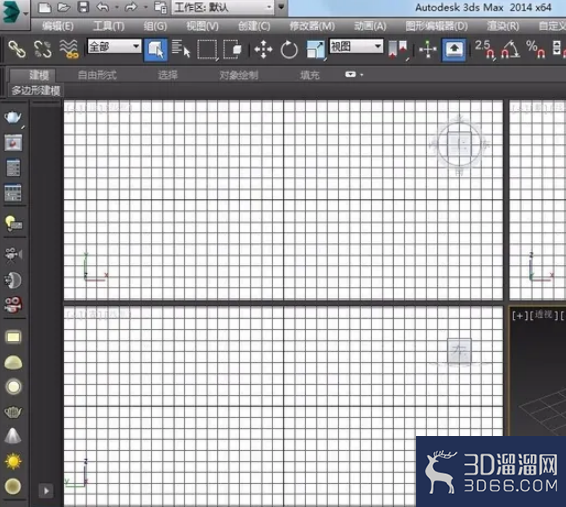Click the Select and Manipulate icon
Image resolution: width=566 pixels, height=507 pixels.
pos(428,49)
